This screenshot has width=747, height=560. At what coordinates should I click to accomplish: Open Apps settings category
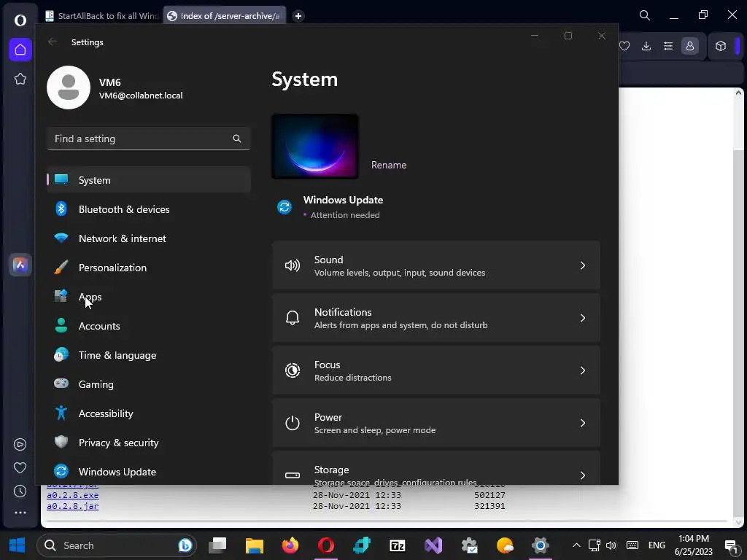pyautogui.click(x=149, y=297)
